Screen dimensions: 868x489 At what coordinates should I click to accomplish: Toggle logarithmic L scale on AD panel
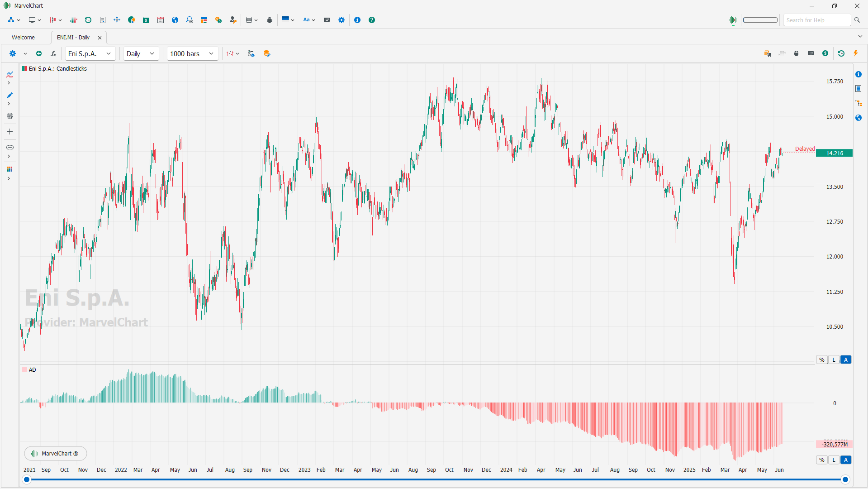tap(834, 460)
